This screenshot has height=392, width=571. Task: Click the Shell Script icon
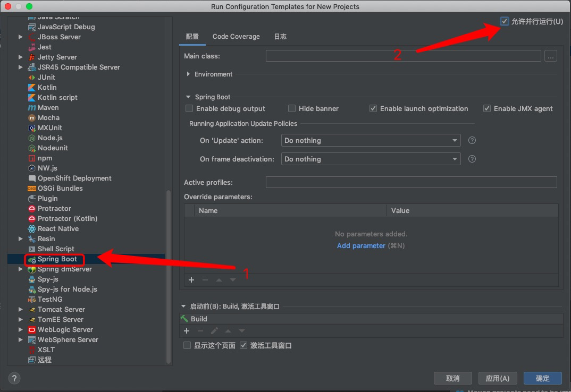coord(32,249)
